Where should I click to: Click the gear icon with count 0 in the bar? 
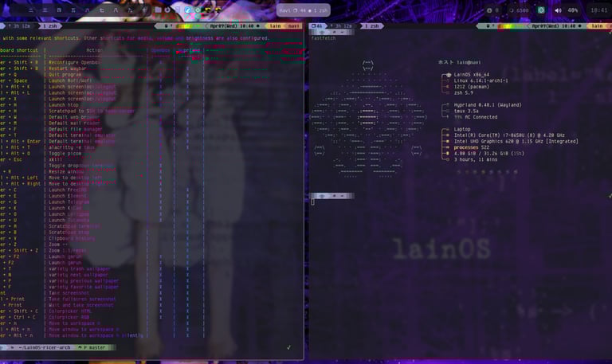pos(492,10)
